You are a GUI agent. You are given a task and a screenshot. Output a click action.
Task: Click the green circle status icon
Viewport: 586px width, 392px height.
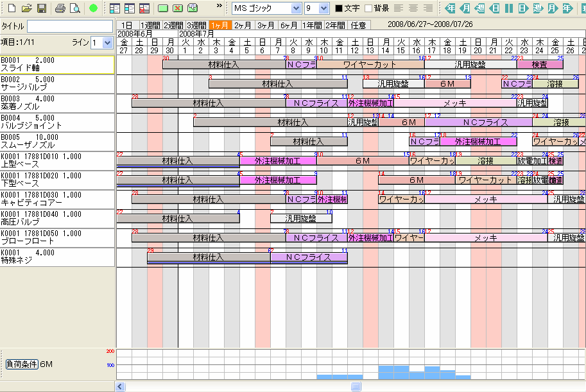94,8
